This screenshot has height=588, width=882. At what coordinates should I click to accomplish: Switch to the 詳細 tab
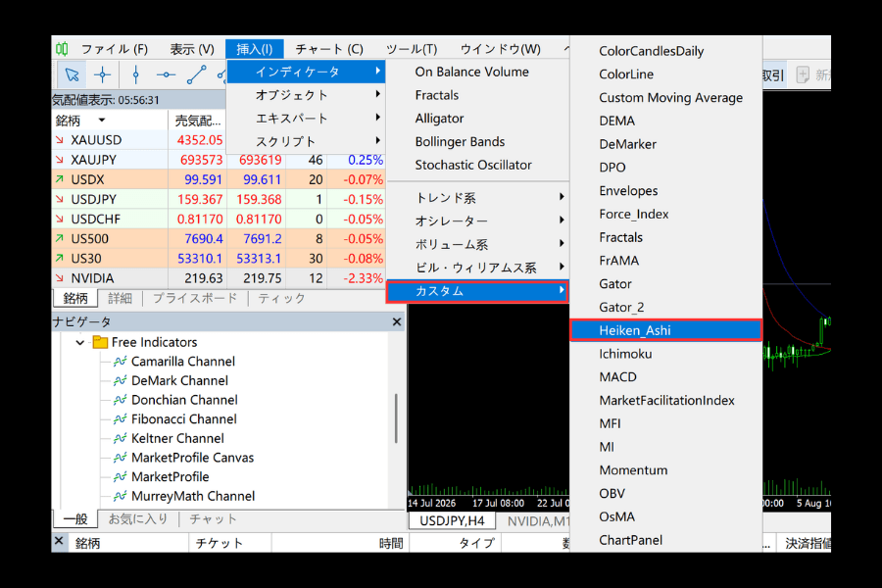point(120,298)
